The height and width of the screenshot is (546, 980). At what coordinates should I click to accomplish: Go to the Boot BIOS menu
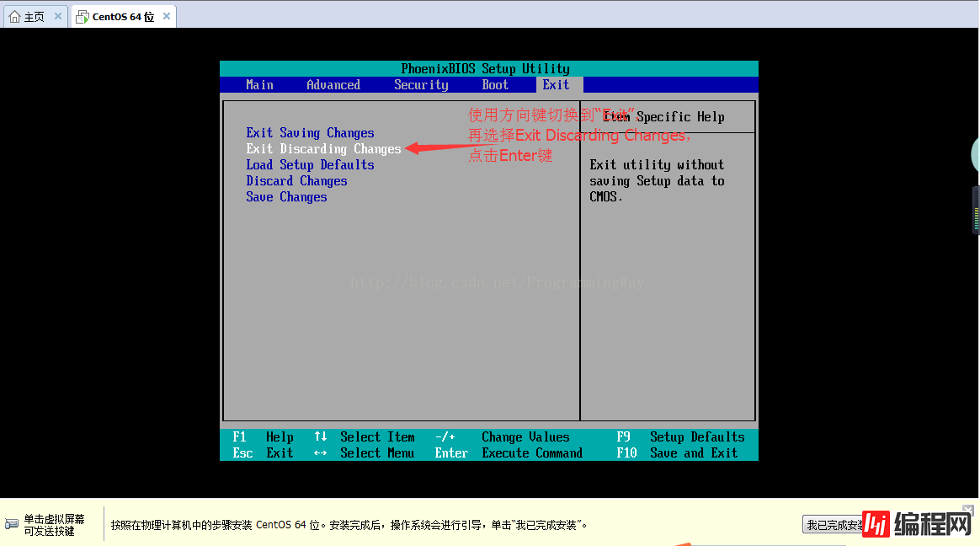click(495, 85)
